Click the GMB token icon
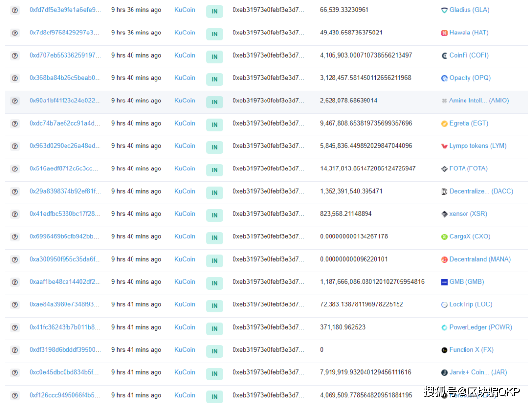Screen dimensions: 532x403 tap(444, 282)
